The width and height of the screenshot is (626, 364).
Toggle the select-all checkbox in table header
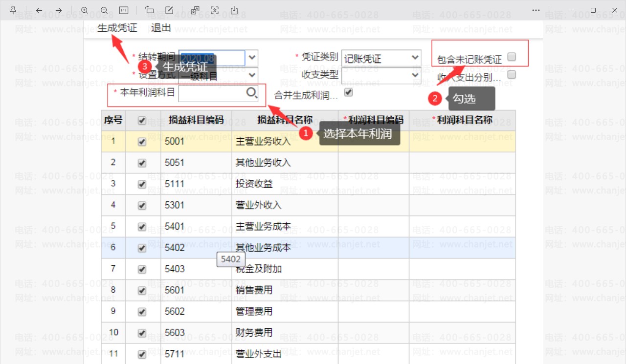pos(142,121)
